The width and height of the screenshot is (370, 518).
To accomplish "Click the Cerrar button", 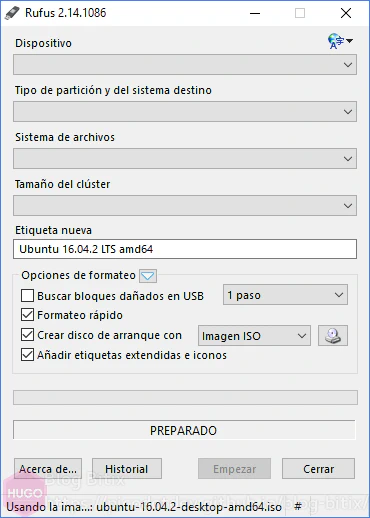I will (318, 469).
